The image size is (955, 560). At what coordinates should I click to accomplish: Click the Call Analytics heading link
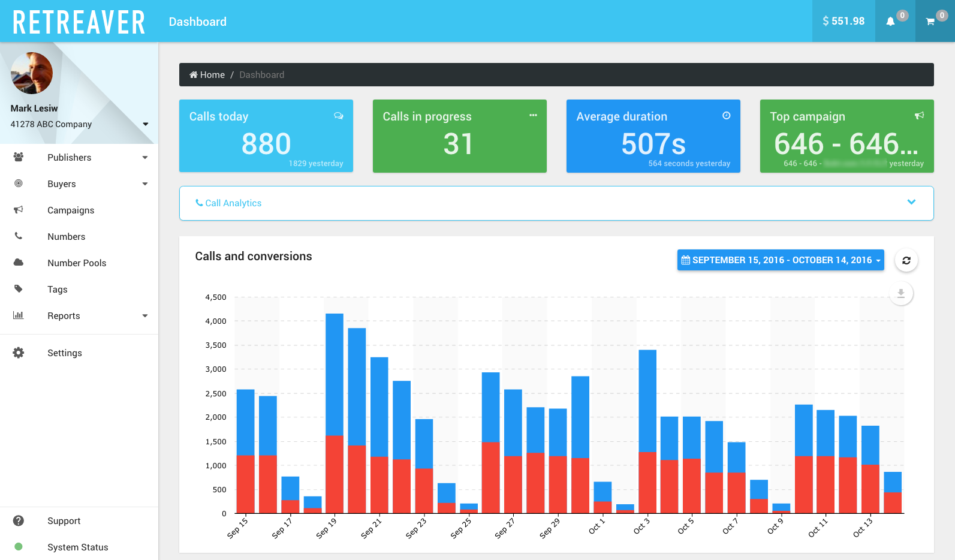point(228,203)
